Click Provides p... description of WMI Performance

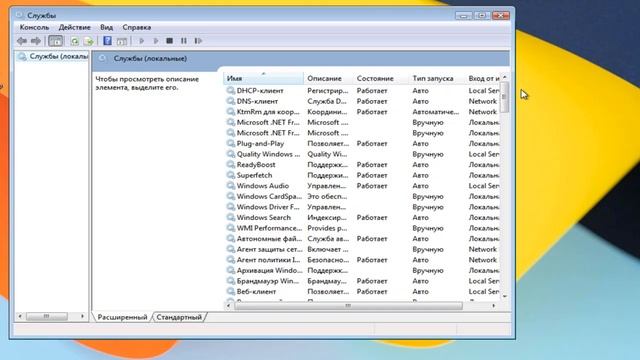pyautogui.click(x=327, y=228)
